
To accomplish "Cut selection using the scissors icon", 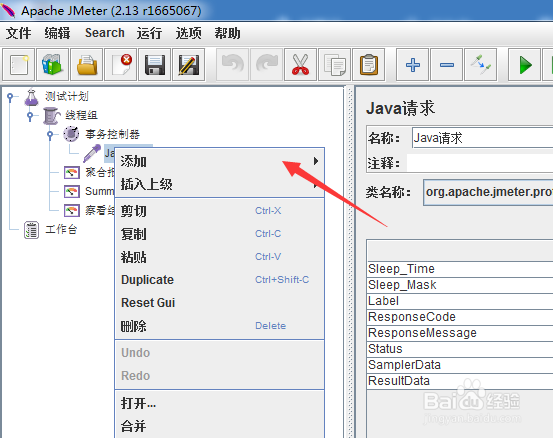I will coord(300,65).
